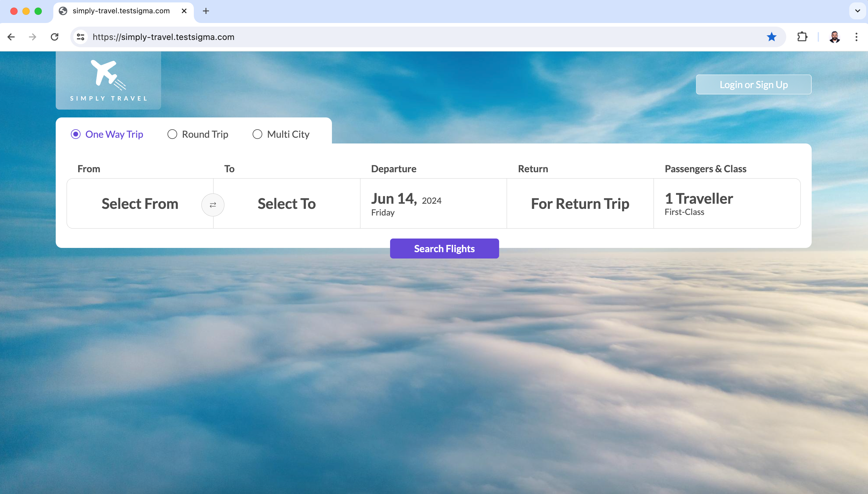Select Multi City radio button
Image resolution: width=868 pixels, height=494 pixels.
click(x=257, y=134)
